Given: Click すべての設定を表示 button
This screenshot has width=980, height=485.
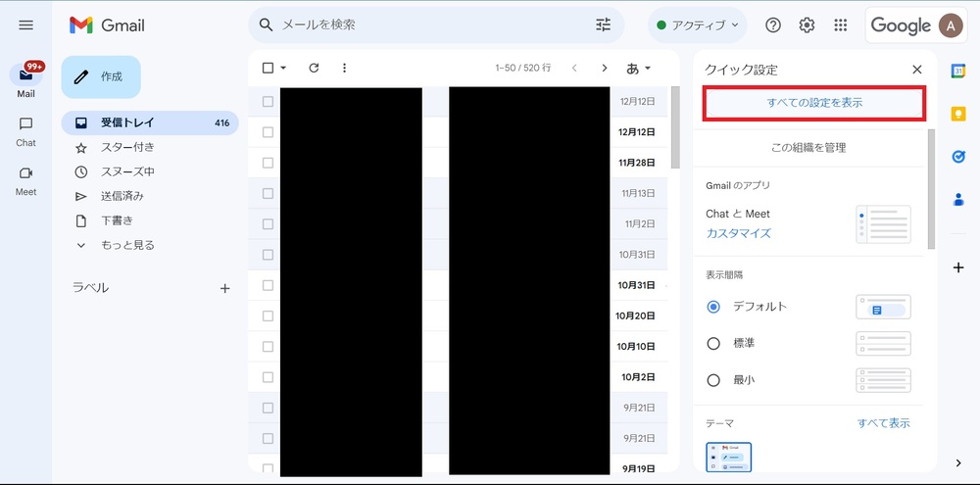Looking at the screenshot, I should point(813,103).
